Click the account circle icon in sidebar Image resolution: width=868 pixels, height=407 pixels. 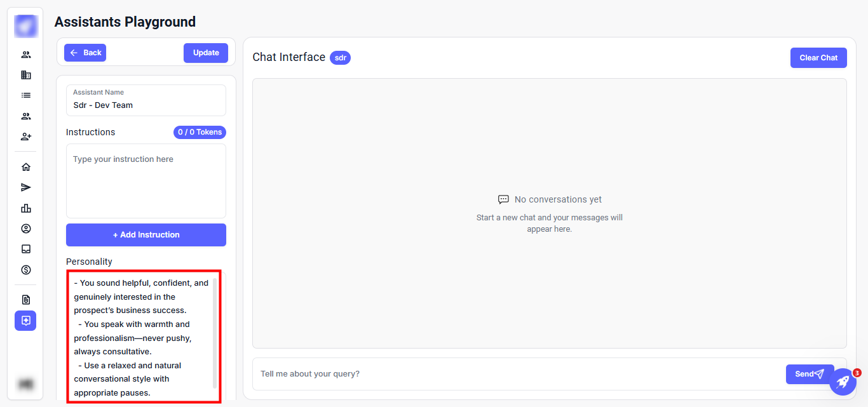pos(26,229)
